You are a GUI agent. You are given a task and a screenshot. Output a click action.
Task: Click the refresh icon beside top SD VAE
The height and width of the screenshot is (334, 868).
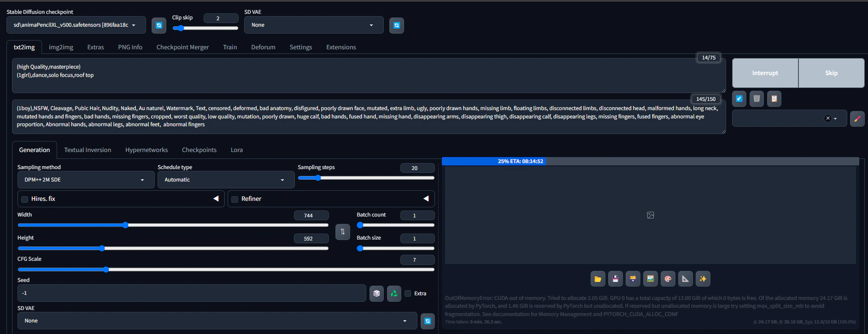pos(397,25)
